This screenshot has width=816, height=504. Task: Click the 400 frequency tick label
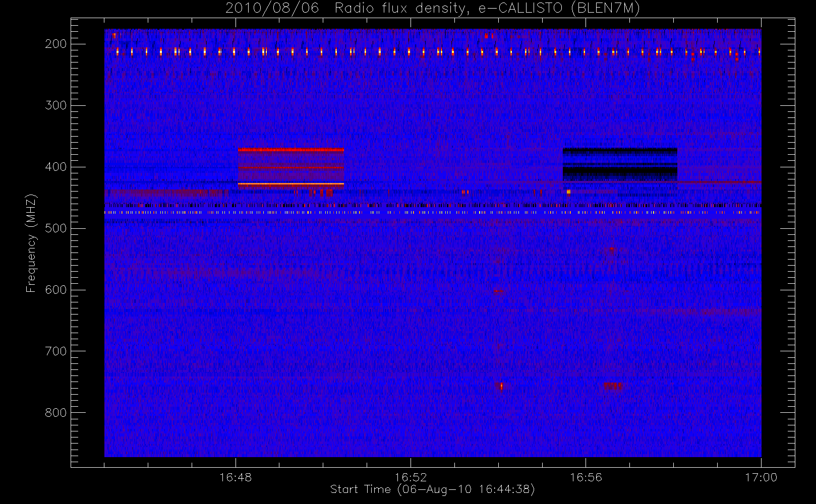pos(56,167)
